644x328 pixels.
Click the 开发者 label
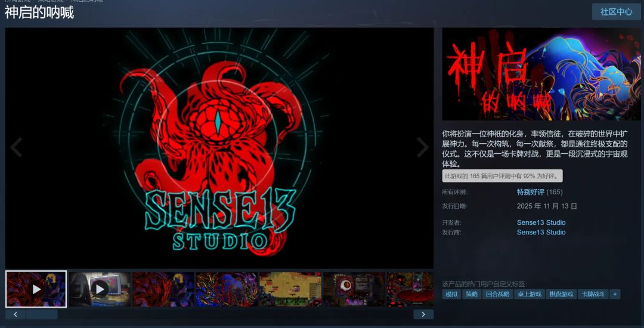[452, 222]
